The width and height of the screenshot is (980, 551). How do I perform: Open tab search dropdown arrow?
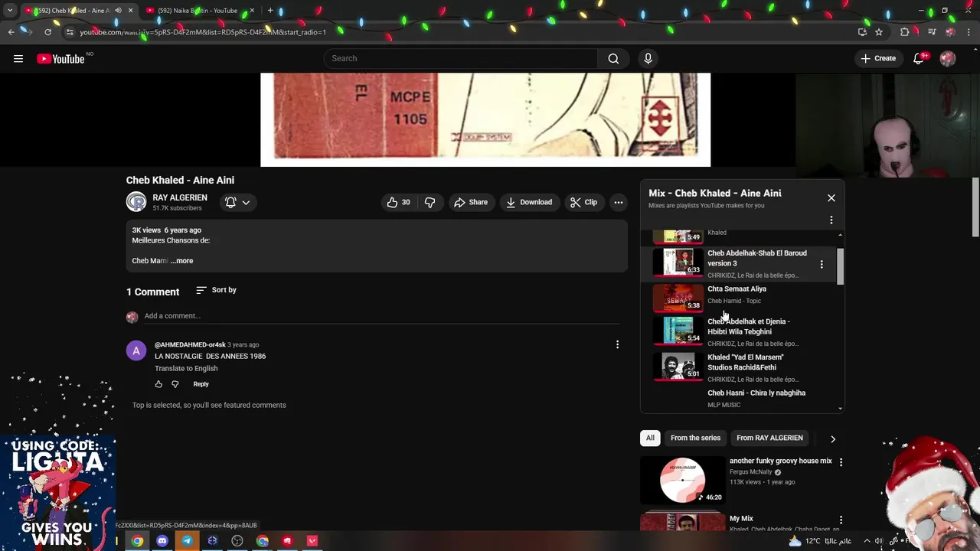[x=10, y=11]
